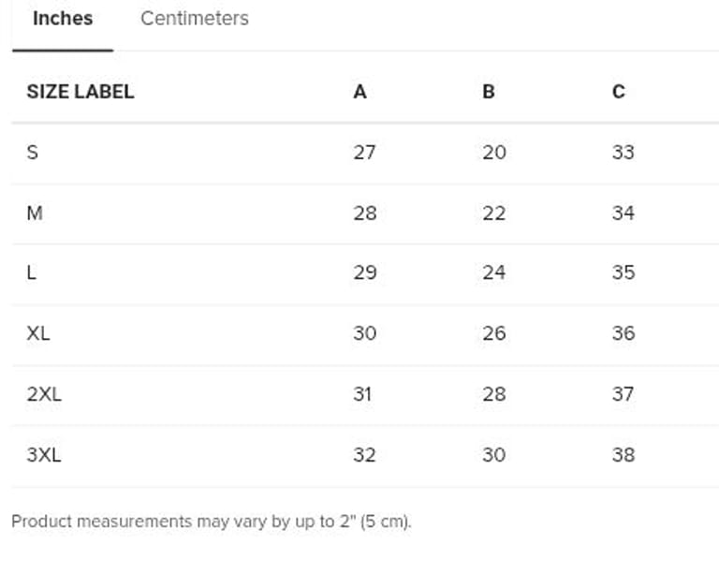Click the B value 22 for size M
This screenshot has width=719, height=588.
pyautogui.click(x=493, y=213)
